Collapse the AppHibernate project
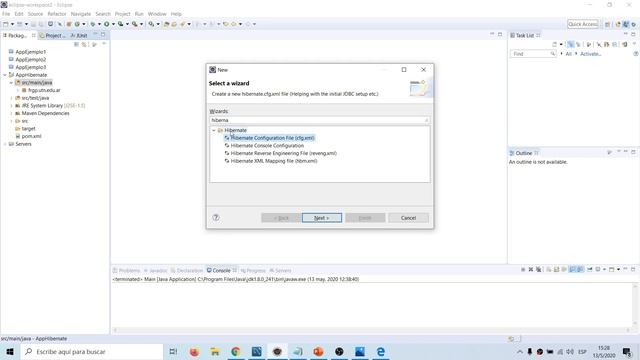 tap(5, 75)
